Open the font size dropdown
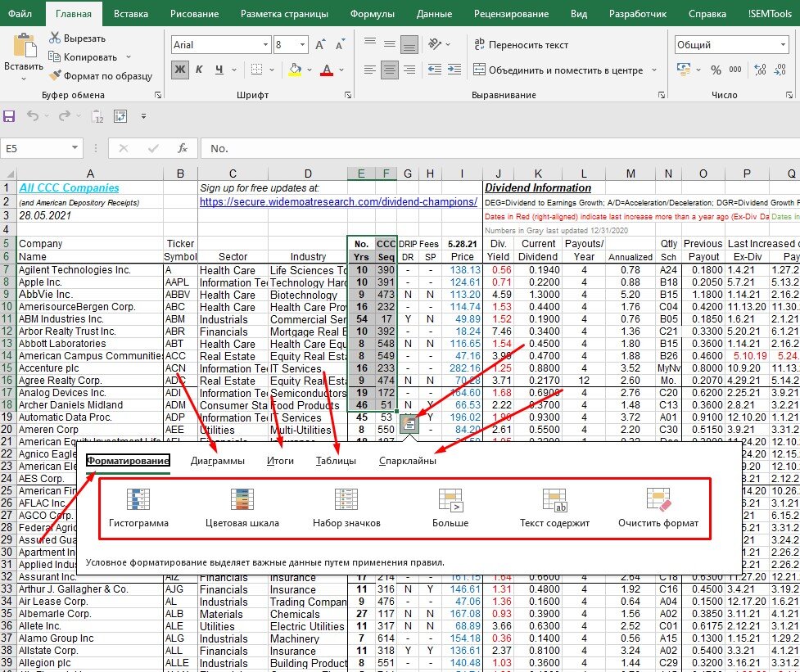Viewport: 800px width, 672px height. 302,45
